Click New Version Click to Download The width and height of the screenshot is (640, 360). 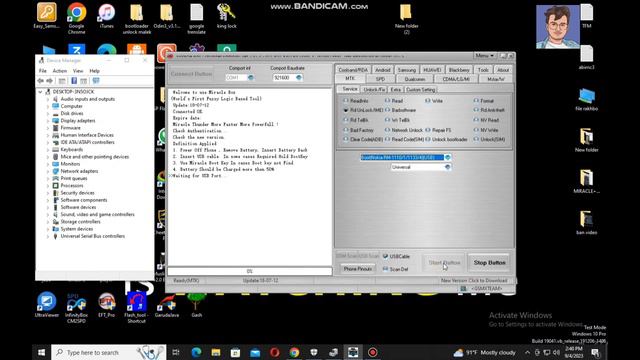474,280
